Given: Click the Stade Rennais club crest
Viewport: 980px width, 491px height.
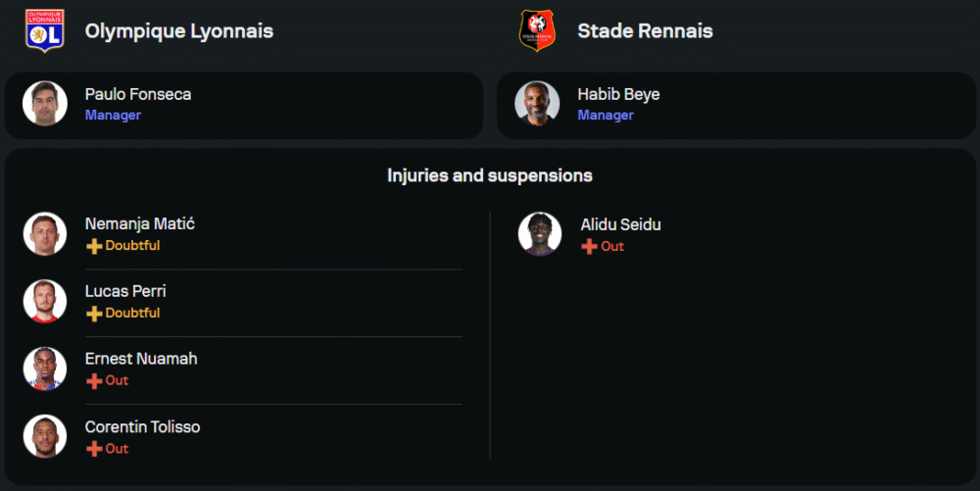Looking at the screenshot, I should pos(536,30).
